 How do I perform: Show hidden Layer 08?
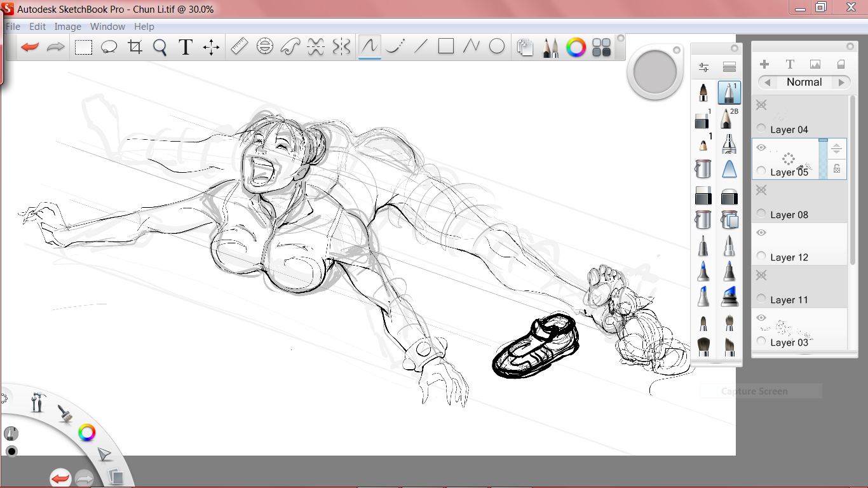coord(761,190)
